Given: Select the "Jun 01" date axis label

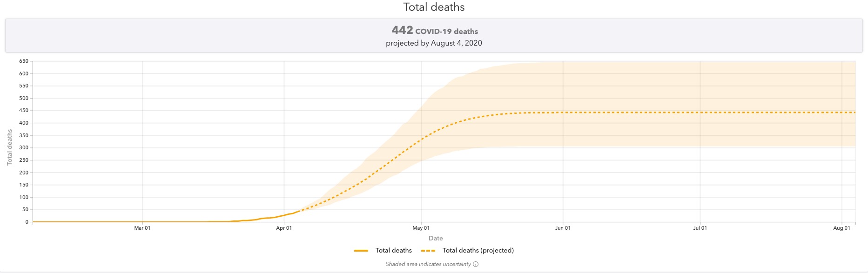Looking at the screenshot, I should point(563,228).
